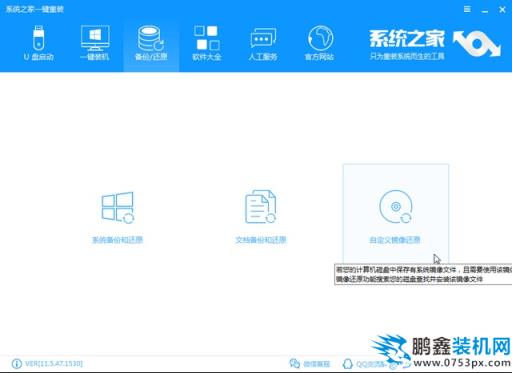The width and height of the screenshot is (512, 373).
Task: Close the 系统之家 window
Action: (502, 10)
